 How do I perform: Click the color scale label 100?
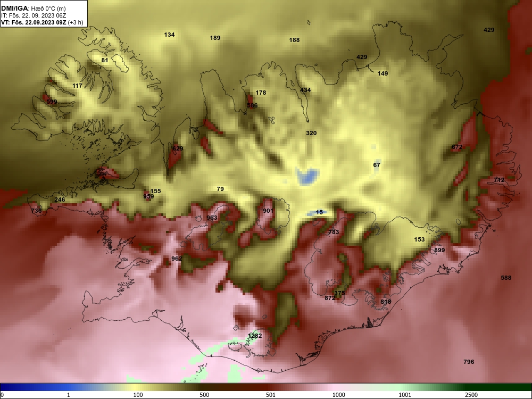[x=138, y=395]
